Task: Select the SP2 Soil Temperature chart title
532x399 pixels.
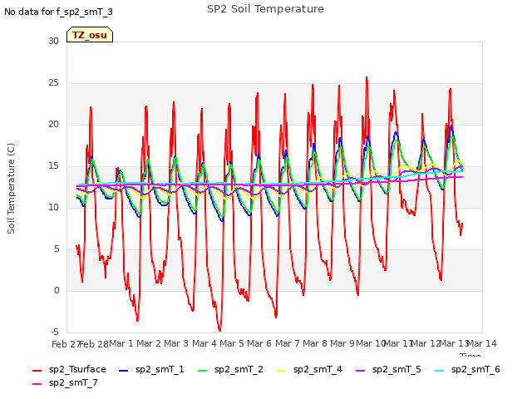Action: (x=265, y=9)
